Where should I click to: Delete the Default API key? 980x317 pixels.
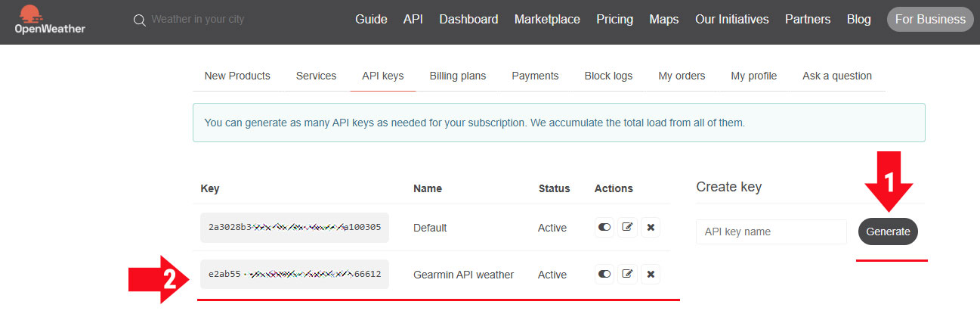point(651,228)
